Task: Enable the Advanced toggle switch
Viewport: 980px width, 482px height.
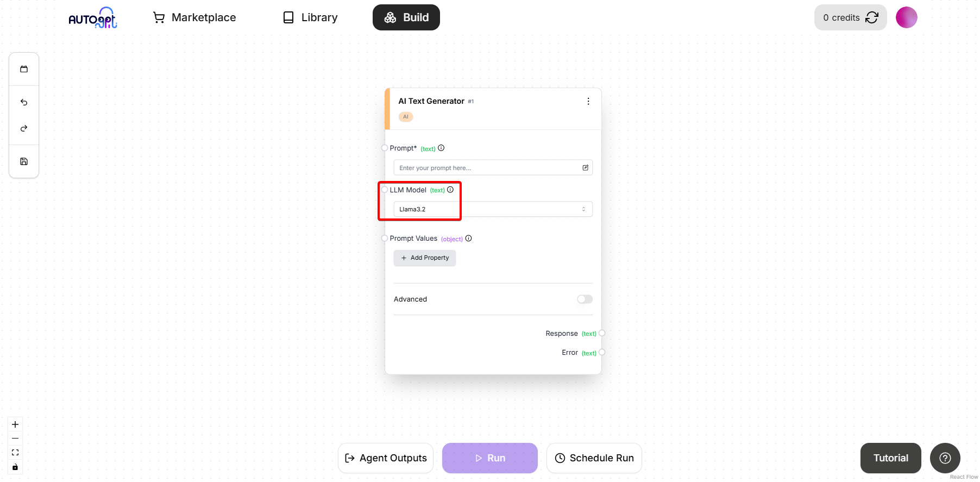Action: click(585, 299)
